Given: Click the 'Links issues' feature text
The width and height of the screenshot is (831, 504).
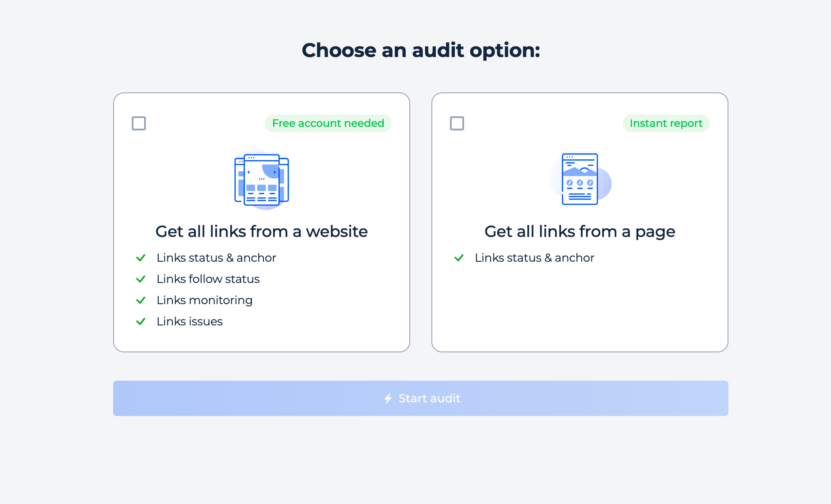Looking at the screenshot, I should [190, 321].
